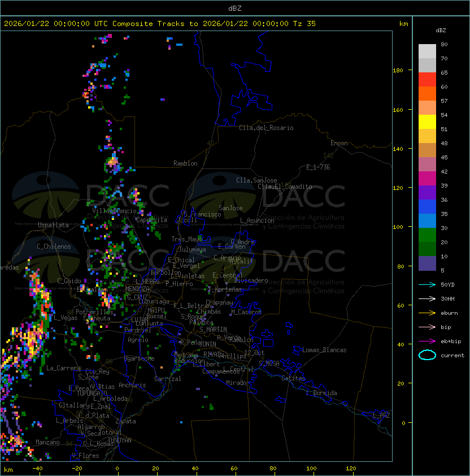Click the Uspallata location label
Viewport: 470px width, 476px height.
click(53, 225)
